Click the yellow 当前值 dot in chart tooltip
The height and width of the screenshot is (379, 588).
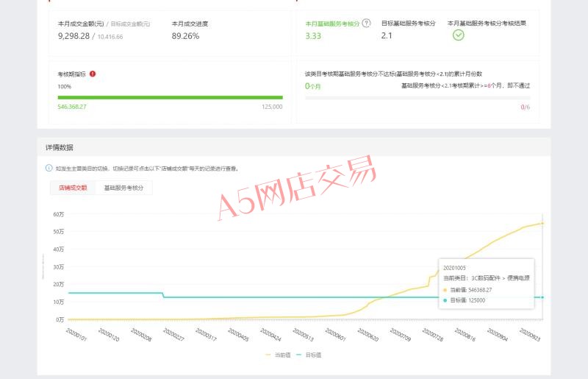coord(445,290)
